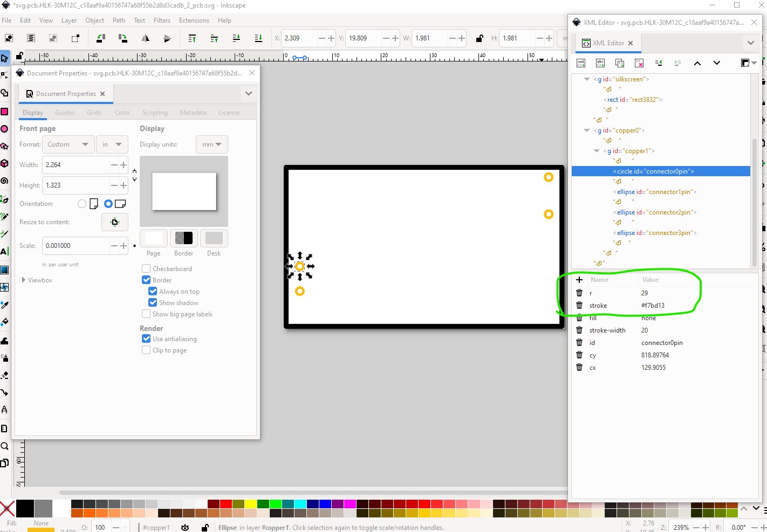This screenshot has height=532, width=767.
Task: Click the Border color button
Action: click(x=184, y=238)
